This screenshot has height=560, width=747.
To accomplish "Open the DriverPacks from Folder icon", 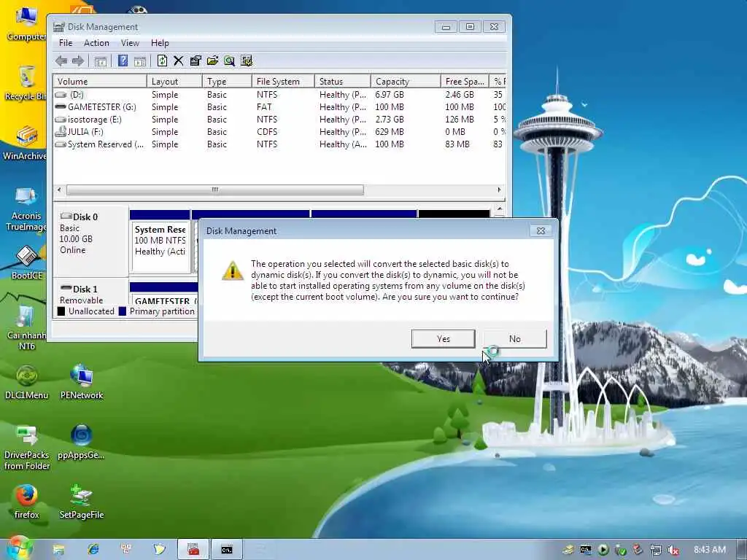I will pos(27,448).
